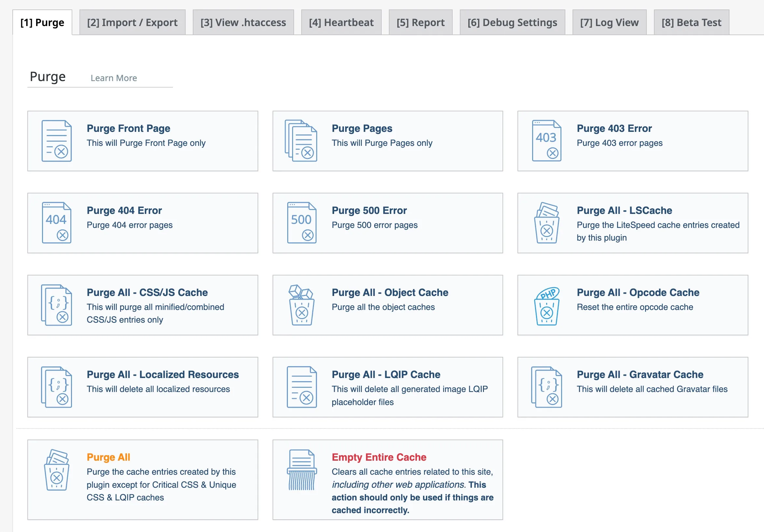This screenshot has width=764, height=532.
Task: Click the "Purge the LiteSpeed cache entries" description
Action: (658, 231)
